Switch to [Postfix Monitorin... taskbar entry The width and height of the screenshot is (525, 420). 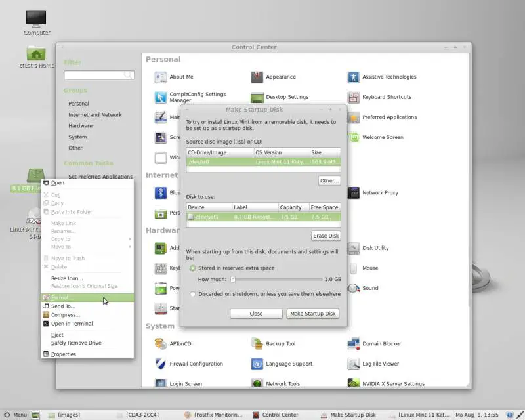(x=213, y=415)
